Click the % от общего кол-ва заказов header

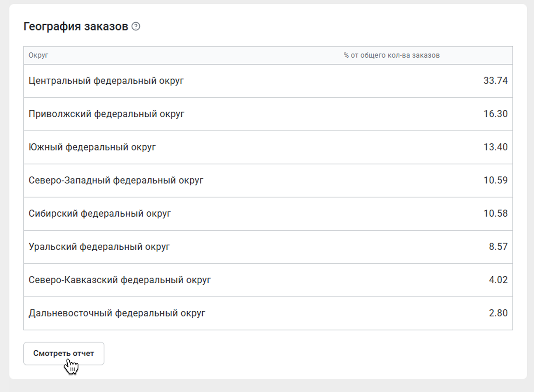tap(391, 55)
